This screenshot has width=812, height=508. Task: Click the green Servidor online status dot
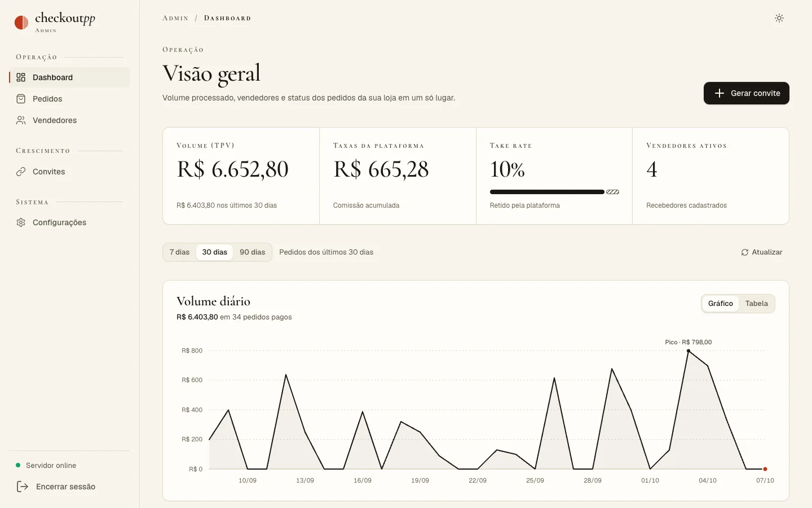coord(18,465)
